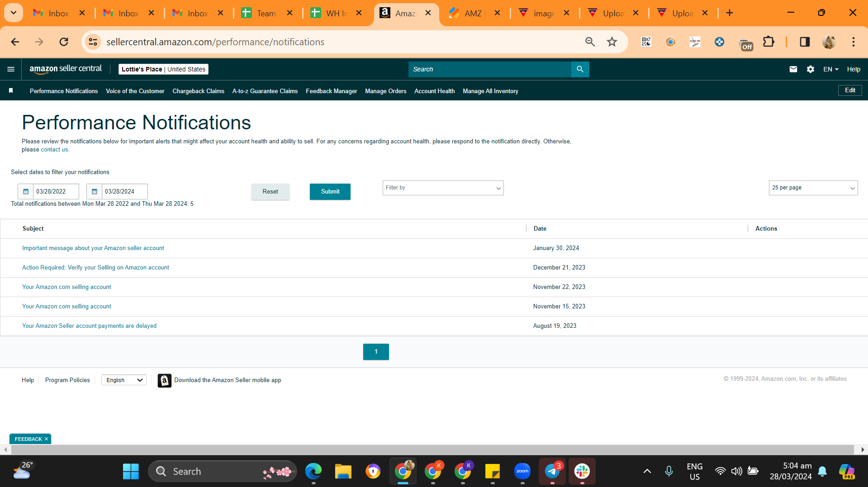Click the Edit button in navigation bar
This screenshot has width=868, height=487.
click(x=850, y=90)
